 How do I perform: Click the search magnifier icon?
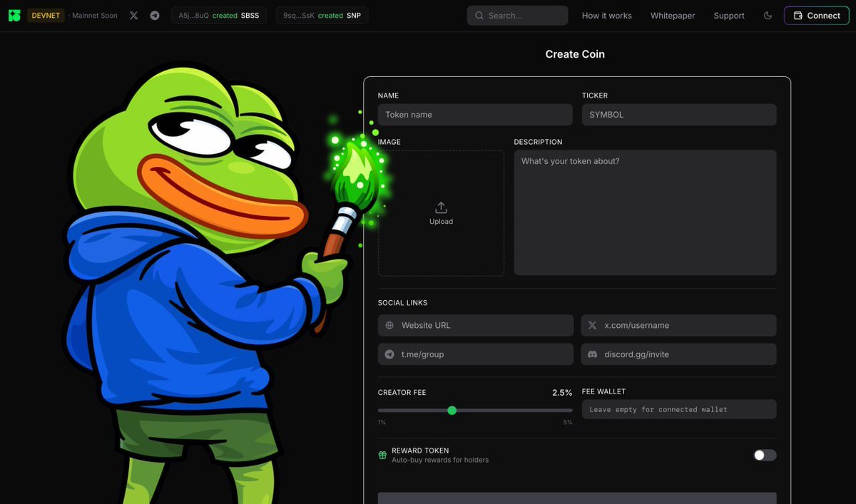479,15
